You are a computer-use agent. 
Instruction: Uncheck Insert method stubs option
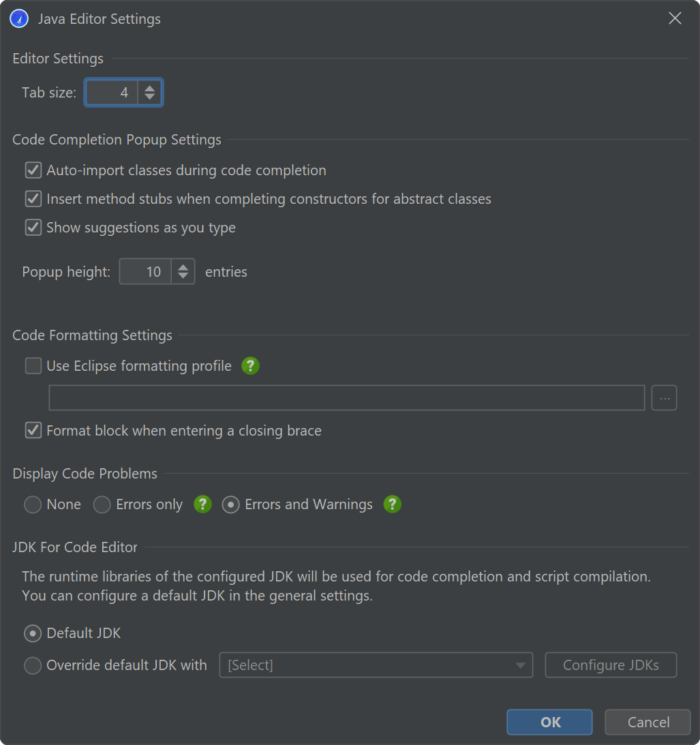click(x=33, y=199)
